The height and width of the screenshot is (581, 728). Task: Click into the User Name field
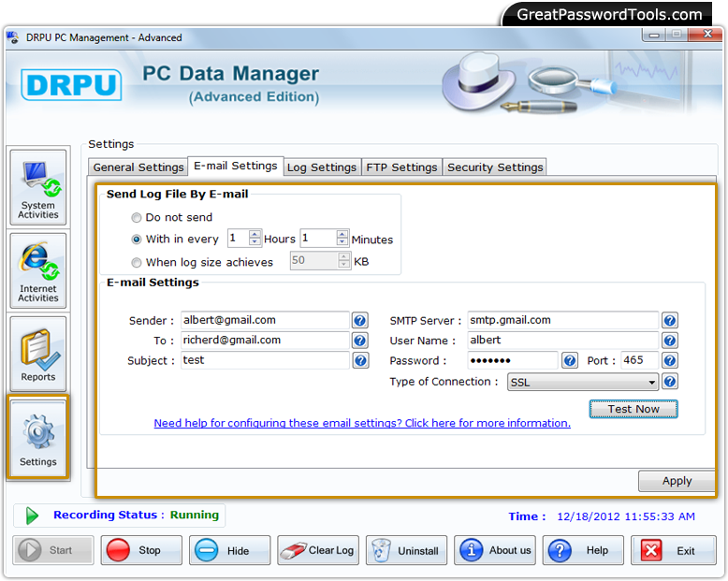562,341
